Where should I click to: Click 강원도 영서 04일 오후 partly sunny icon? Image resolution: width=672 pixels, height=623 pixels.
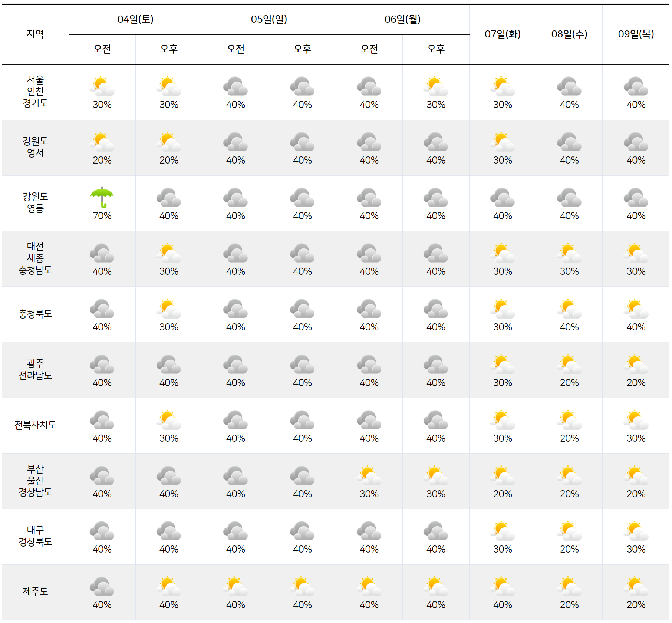[169, 142]
